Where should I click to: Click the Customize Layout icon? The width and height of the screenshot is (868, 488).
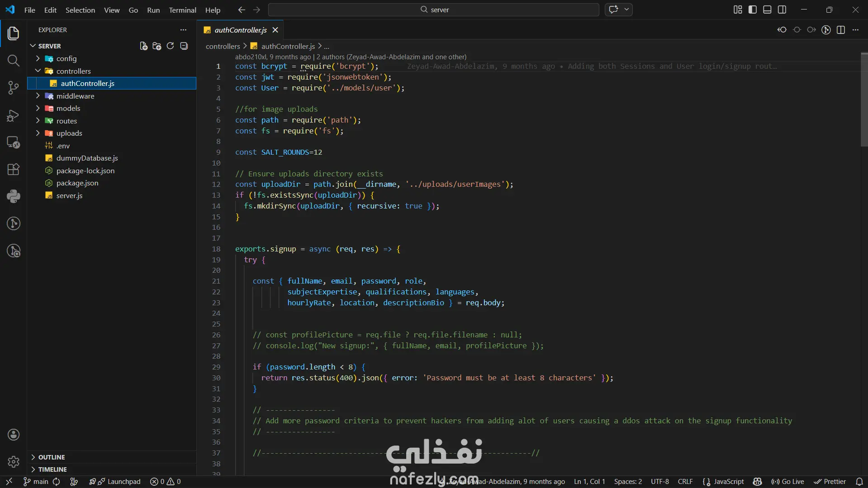[x=738, y=9]
